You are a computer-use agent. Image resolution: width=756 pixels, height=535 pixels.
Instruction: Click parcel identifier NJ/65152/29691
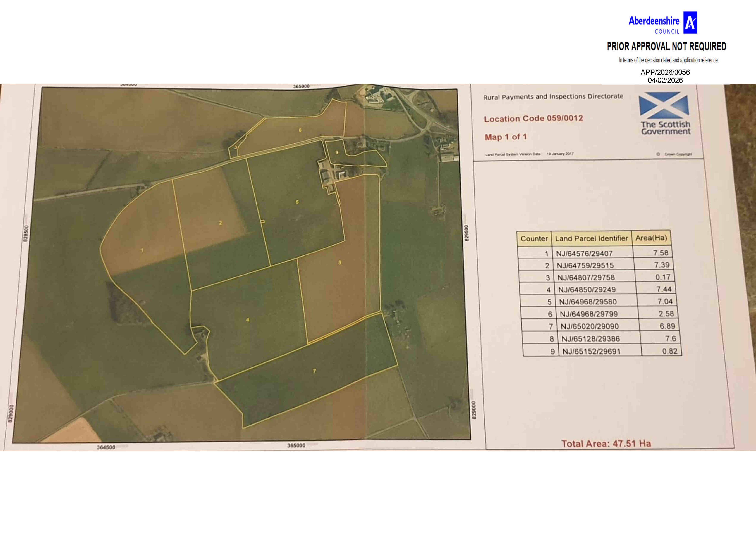[x=591, y=351]
